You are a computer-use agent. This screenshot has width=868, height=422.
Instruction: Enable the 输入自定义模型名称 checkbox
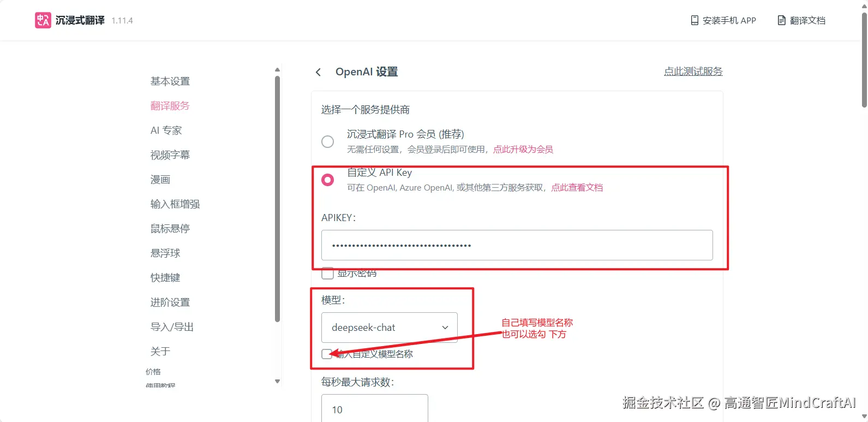(x=327, y=354)
